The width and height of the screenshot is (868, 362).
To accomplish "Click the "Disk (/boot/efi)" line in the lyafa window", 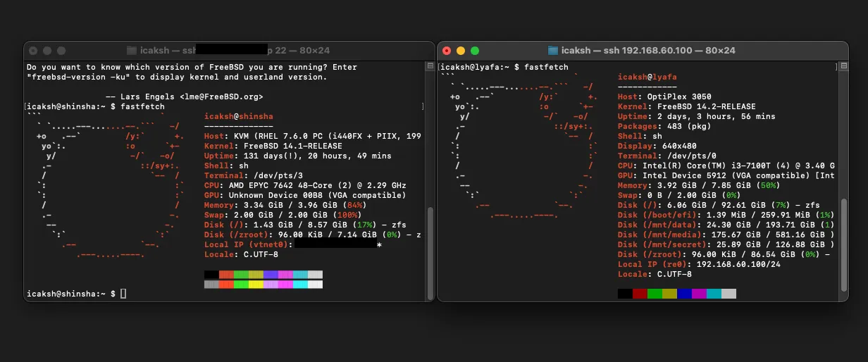I will tap(726, 215).
